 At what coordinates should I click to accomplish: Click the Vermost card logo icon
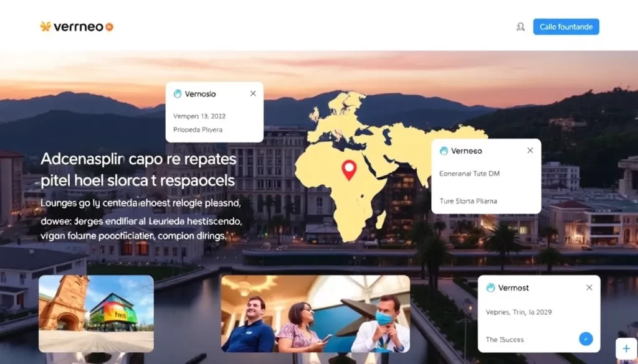click(490, 287)
